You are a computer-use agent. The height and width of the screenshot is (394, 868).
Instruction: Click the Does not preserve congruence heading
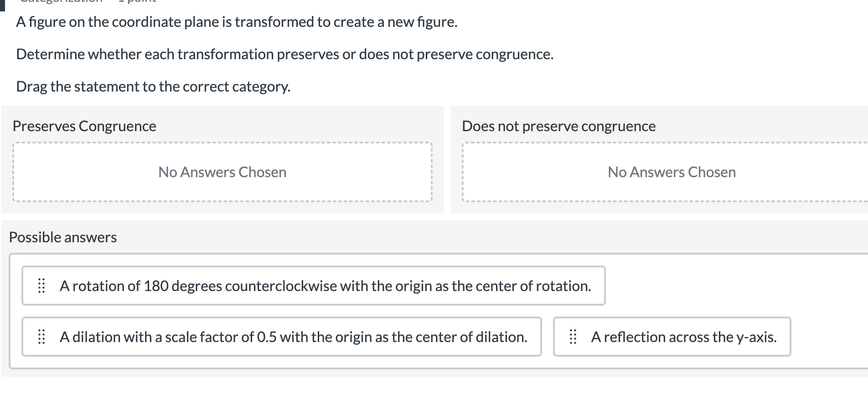coord(558,126)
